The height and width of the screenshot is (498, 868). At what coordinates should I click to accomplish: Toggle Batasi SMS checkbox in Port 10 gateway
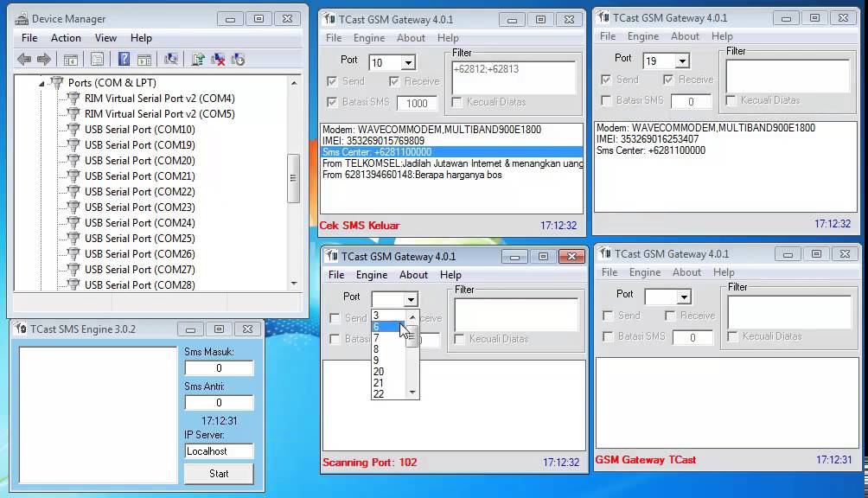[332, 102]
